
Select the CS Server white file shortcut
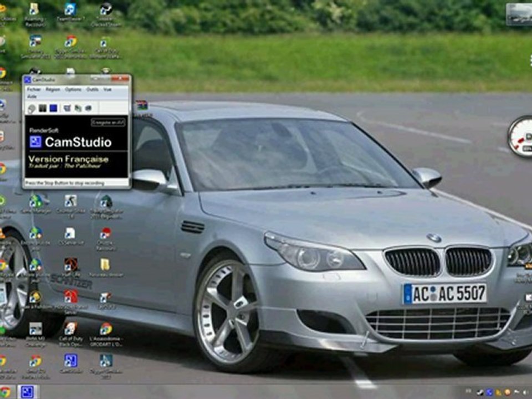pos(70,236)
